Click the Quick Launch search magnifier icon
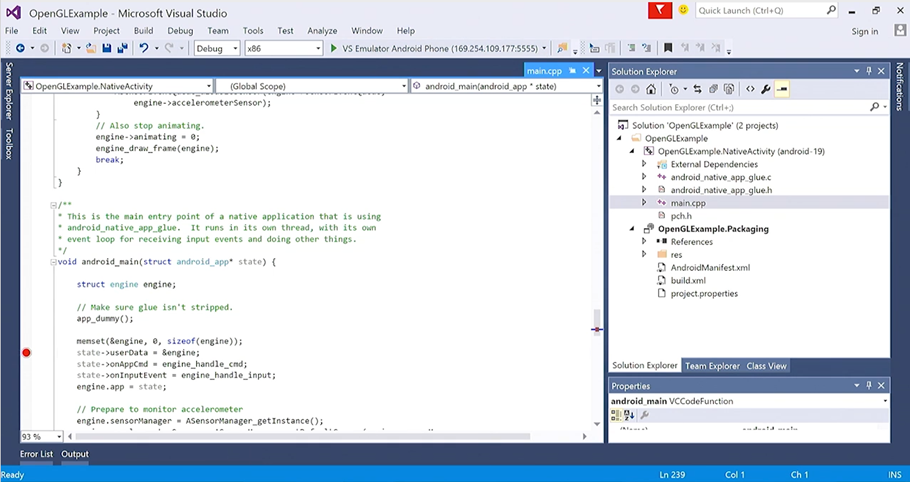Viewport: 910px width, 482px height. 831,10
